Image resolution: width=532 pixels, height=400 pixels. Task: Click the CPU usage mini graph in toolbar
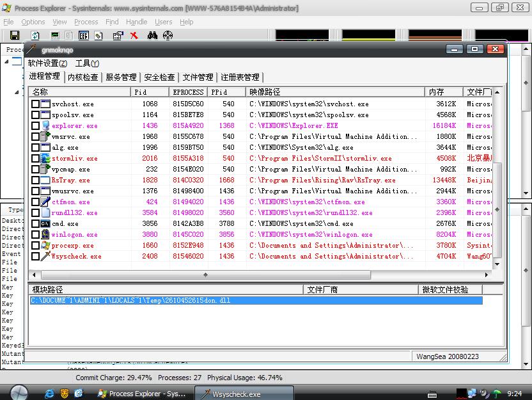pyautogui.click(x=302, y=35)
